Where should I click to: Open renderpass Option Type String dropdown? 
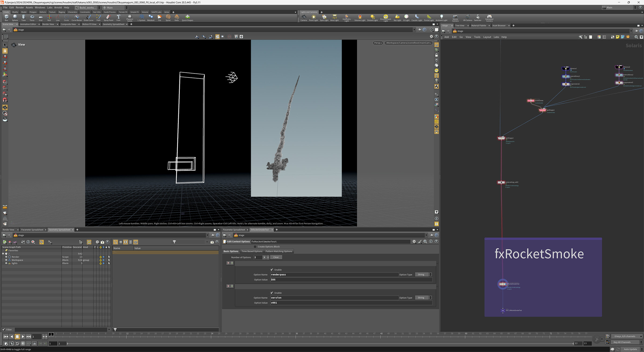[x=423, y=275]
